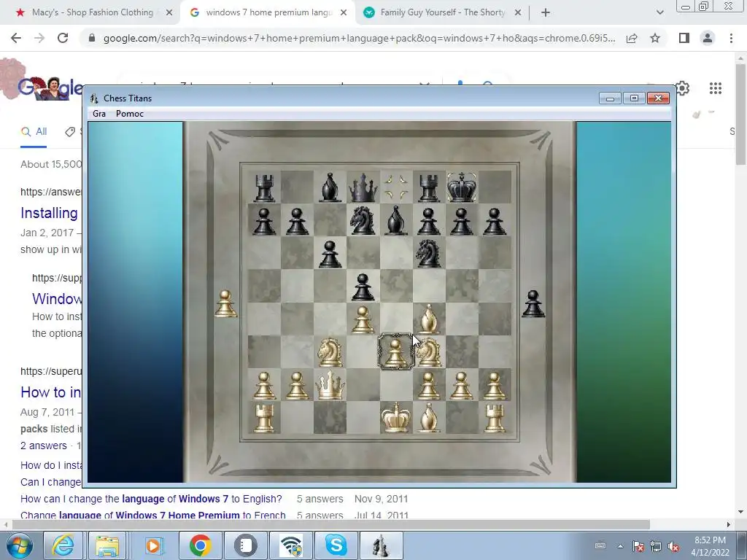This screenshot has width=747, height=560.
Task: Select the windows 7 home premium tab
Action: [268, 12]
